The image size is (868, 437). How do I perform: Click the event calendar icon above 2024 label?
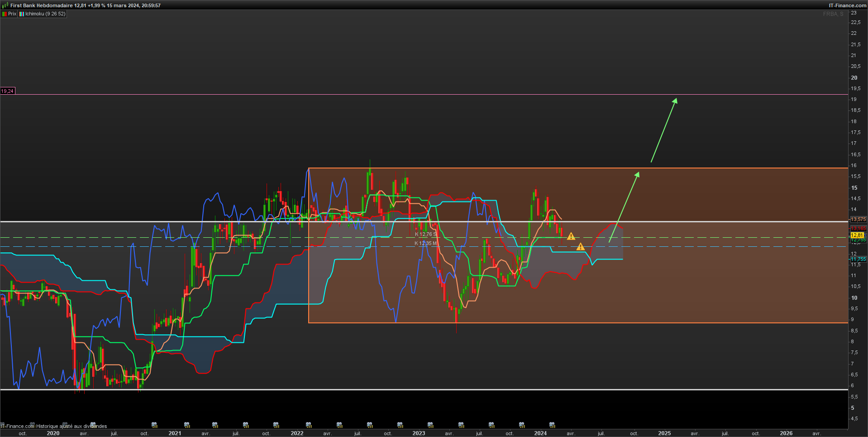552,425
